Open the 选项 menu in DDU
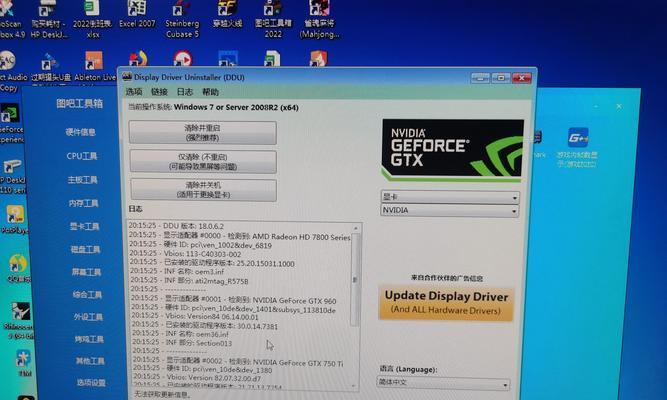Viewport: 667px width, 400px height. (x=134, y=91)
